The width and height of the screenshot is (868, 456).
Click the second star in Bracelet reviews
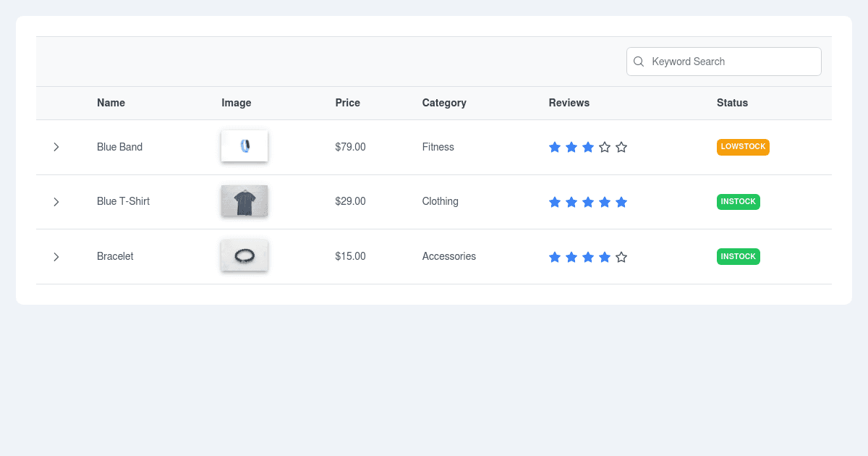tap(571, 257)
